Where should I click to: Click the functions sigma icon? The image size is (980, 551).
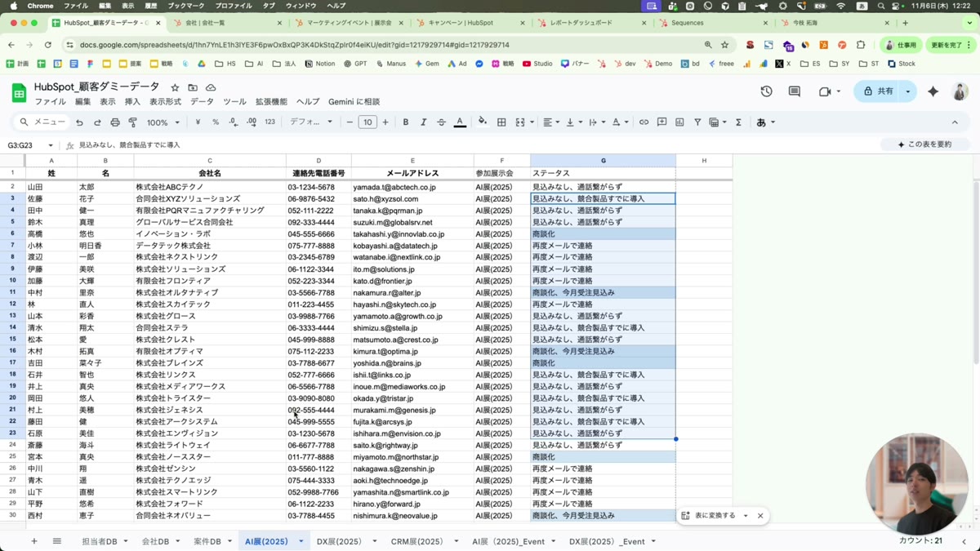click(738, 122)
